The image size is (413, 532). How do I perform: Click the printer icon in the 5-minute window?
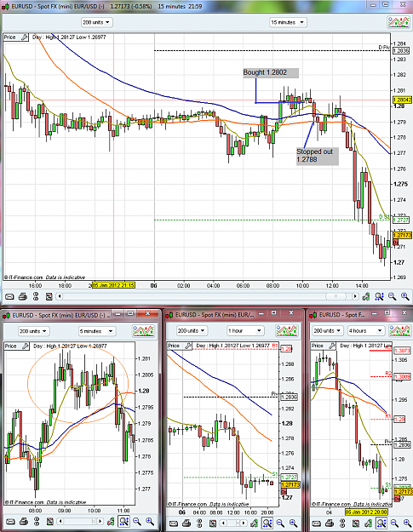23,521
